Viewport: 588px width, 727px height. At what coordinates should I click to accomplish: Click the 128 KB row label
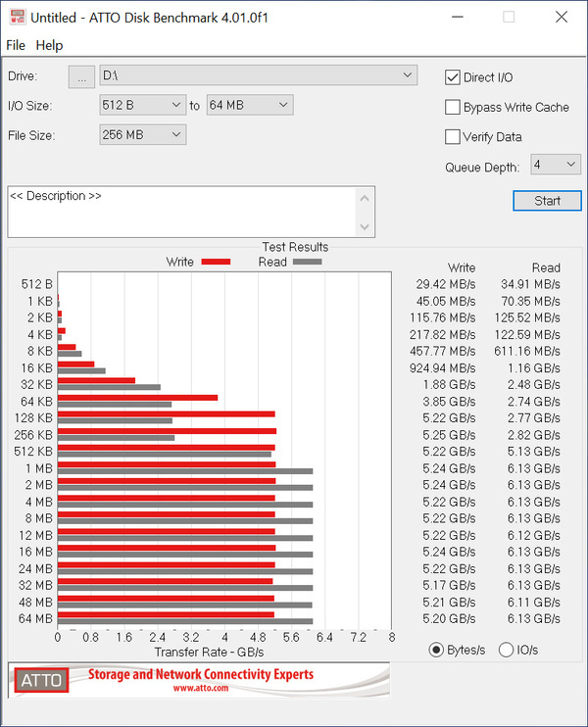click(33, 418)
